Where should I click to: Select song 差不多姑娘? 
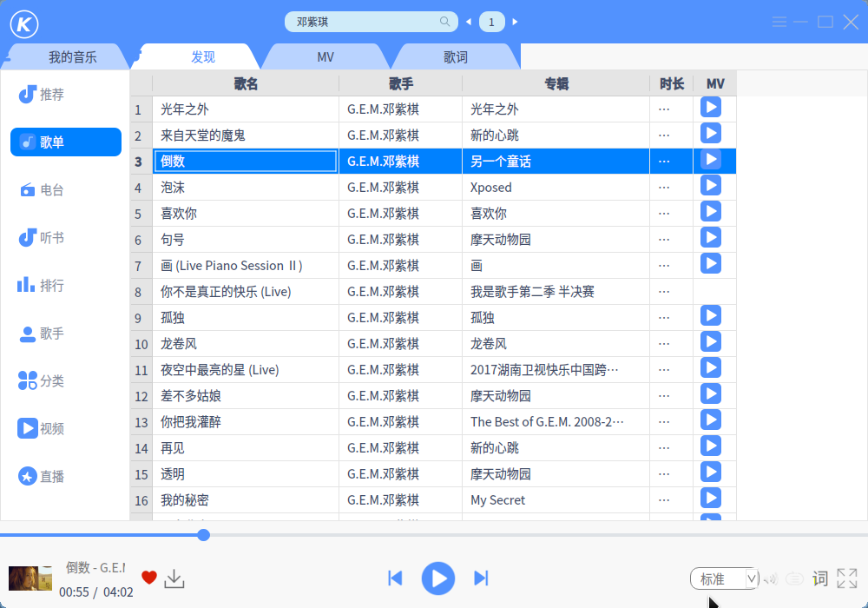pos(246,396)
